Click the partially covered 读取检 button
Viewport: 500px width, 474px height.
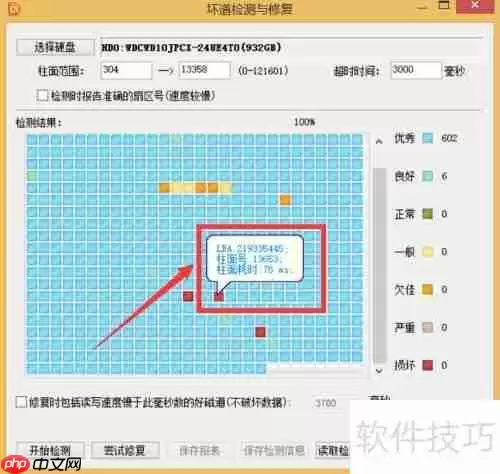332,450
